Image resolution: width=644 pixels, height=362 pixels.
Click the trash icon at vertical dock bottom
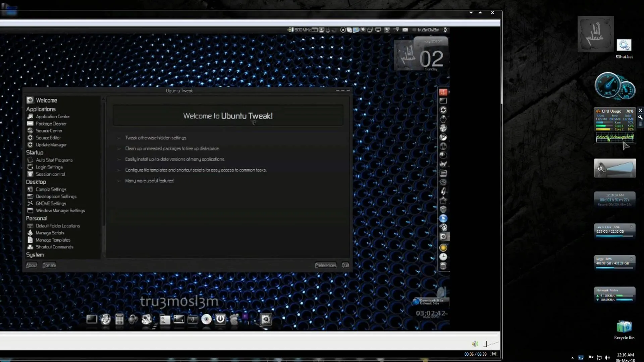pos(443,266)
